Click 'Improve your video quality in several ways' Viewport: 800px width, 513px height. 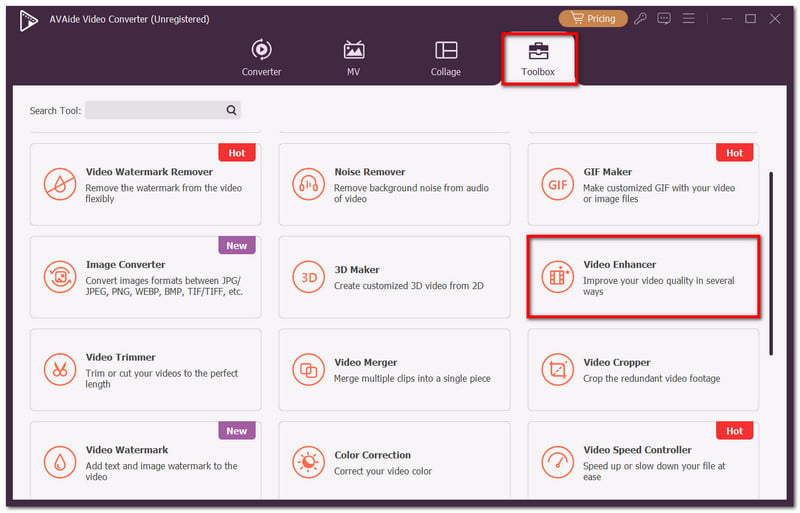[659, 286]
